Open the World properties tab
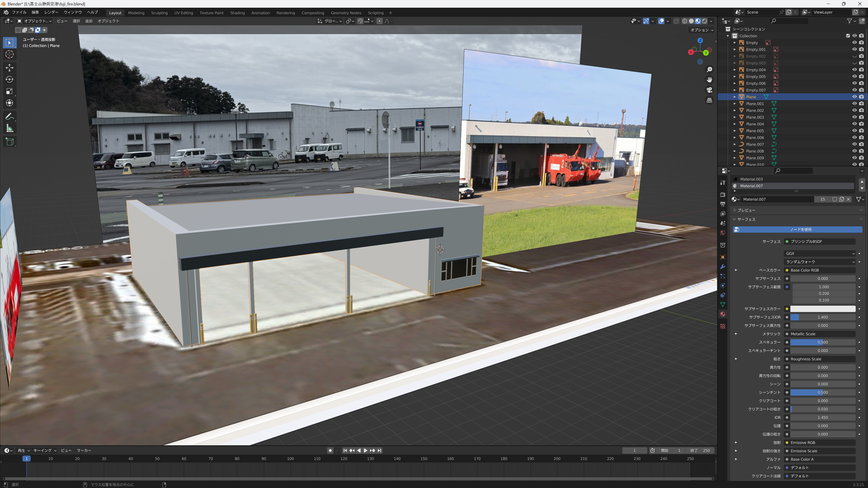 coord(722,233)
